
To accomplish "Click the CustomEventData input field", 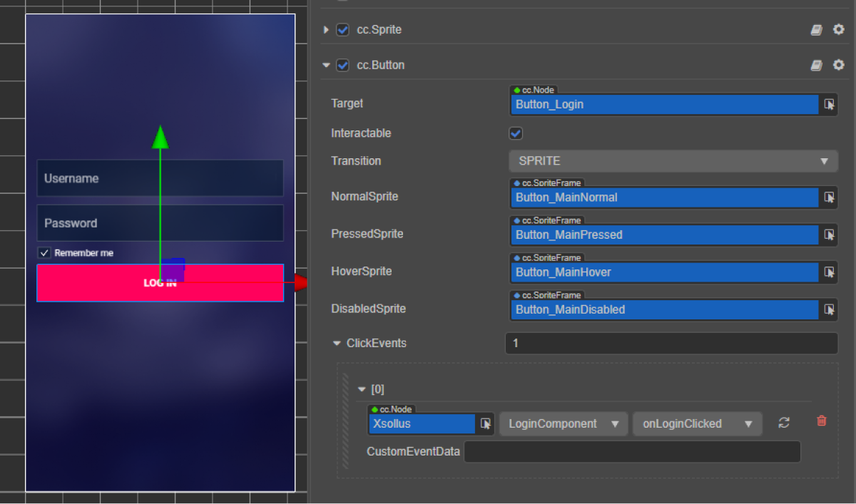I will click(631, 451).
